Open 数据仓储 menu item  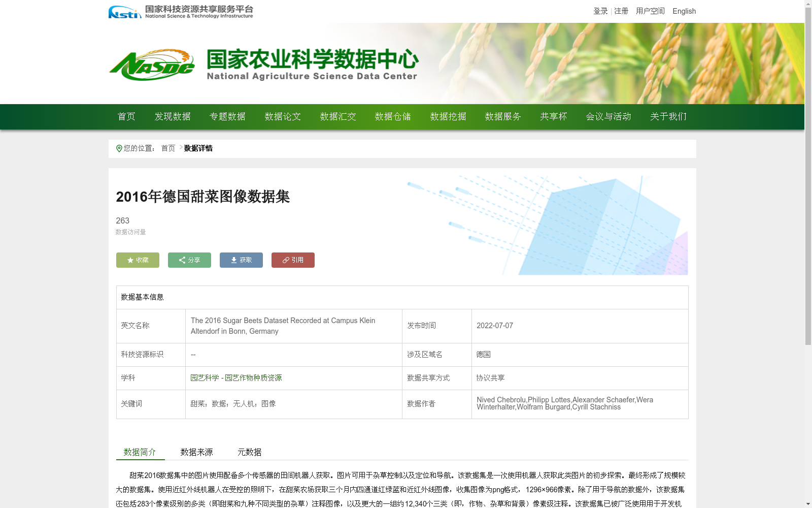click(x=393, y=117)
